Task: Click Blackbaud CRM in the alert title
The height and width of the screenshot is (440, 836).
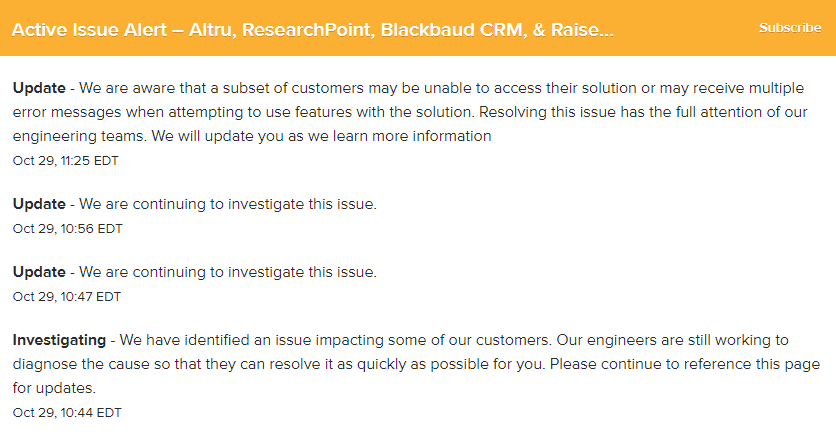Action: tap(453, 29)
